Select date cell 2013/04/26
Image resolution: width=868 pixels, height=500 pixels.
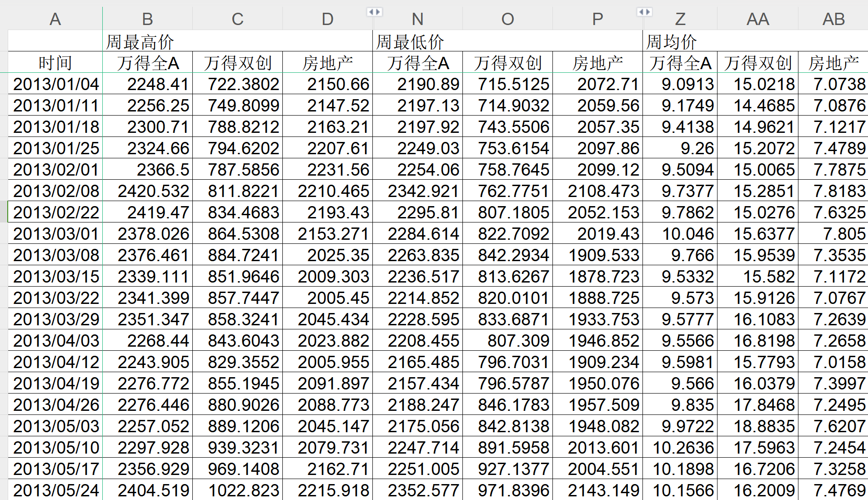click(55, 404)
